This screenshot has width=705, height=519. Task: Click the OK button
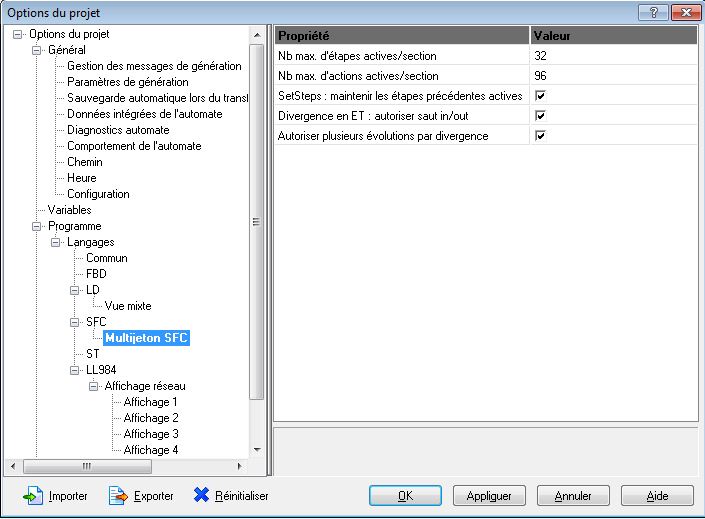(405, 496)
